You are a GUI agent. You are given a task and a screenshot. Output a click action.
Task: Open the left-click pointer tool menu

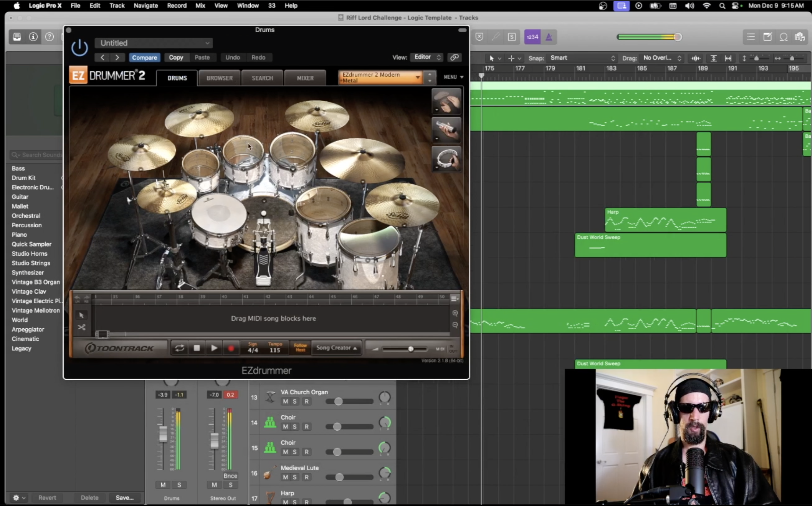point(495,58)
